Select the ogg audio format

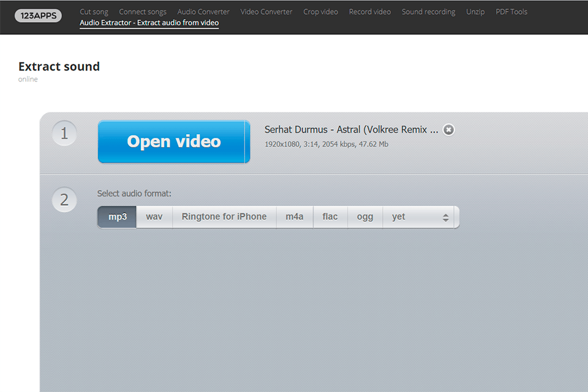365,217
